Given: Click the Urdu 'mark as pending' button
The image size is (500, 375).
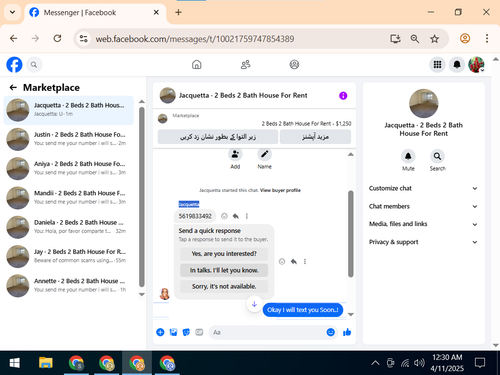Looking at the screenshot, I should 218,137.
